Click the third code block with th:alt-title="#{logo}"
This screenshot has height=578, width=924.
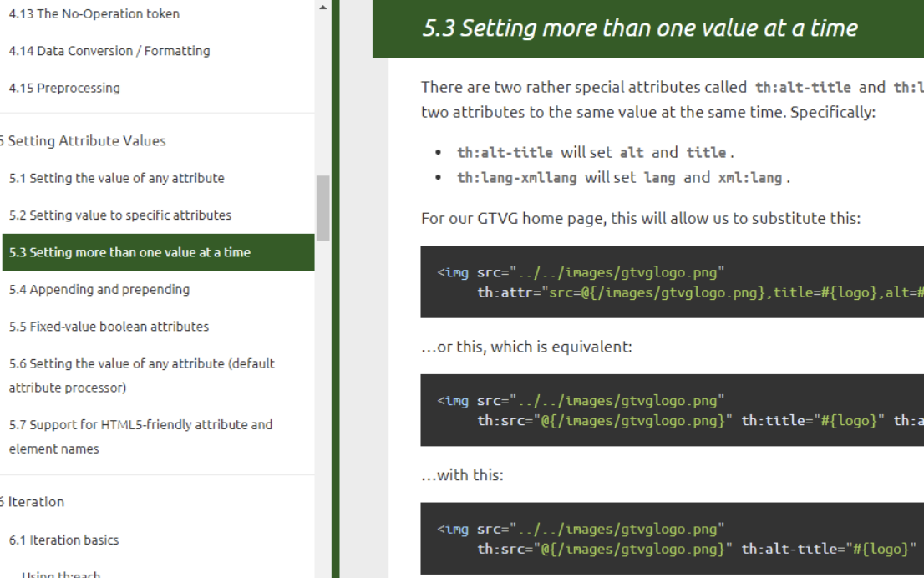click(x=672, y=539)
